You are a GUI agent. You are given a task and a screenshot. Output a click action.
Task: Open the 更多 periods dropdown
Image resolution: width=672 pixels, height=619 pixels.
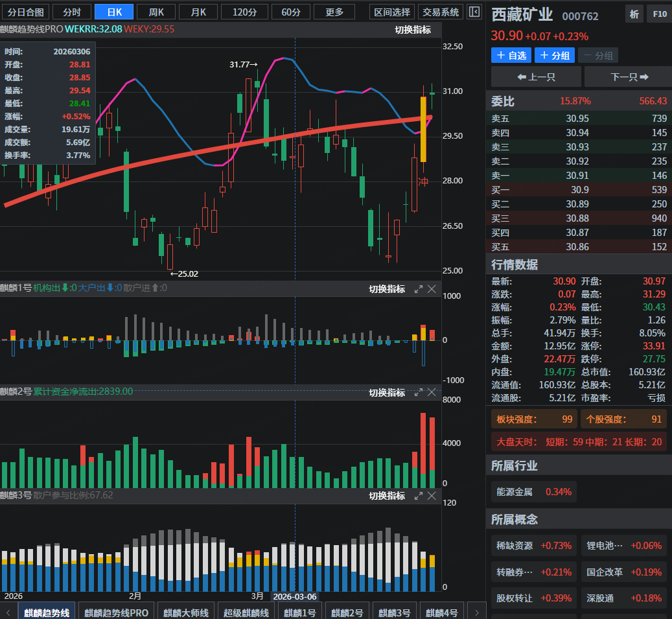point(334,12)
